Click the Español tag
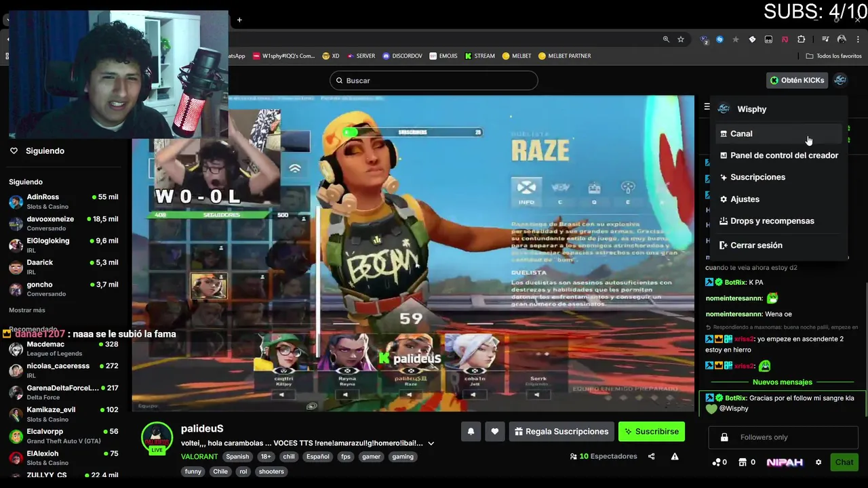Viewport: 868px width, 488px height. coord(317,457)
